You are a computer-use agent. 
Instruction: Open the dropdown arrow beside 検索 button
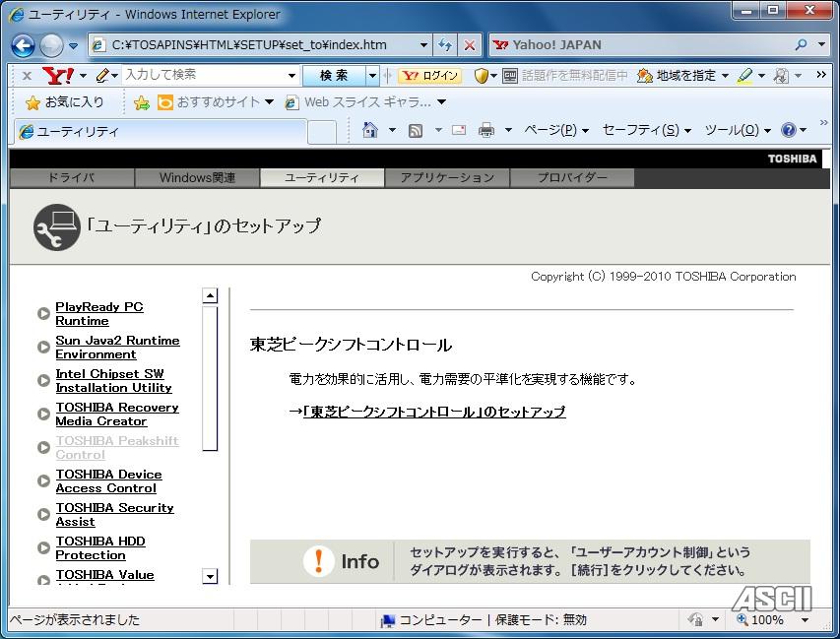pos(372,76)
